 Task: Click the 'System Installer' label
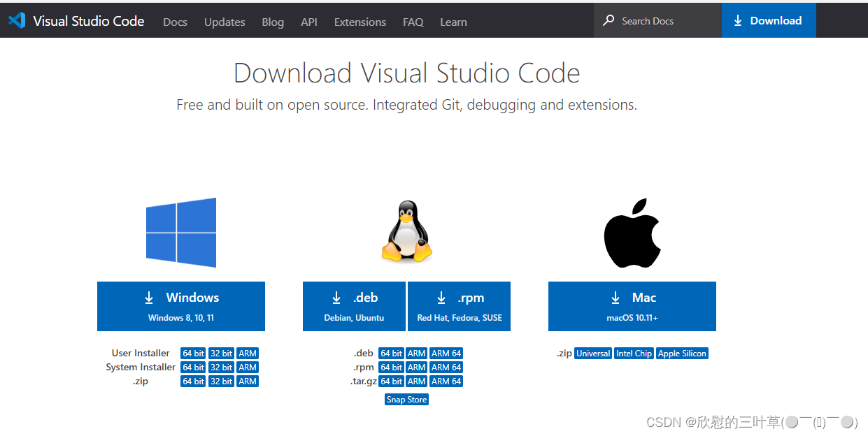click(x=141, y=368)
